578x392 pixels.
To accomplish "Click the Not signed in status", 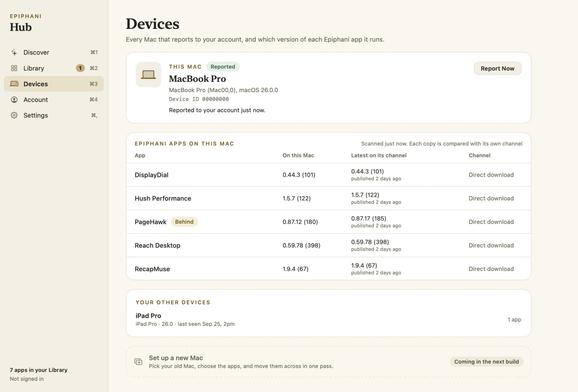I will point(27,379).
